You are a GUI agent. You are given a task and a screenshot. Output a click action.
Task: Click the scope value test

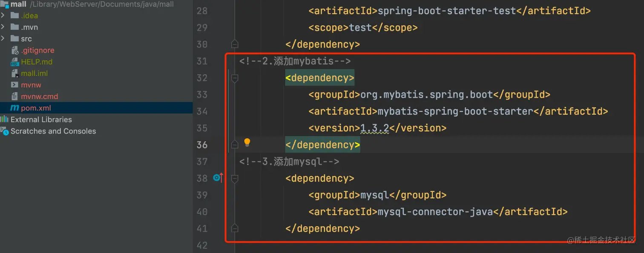coord(360,28)
